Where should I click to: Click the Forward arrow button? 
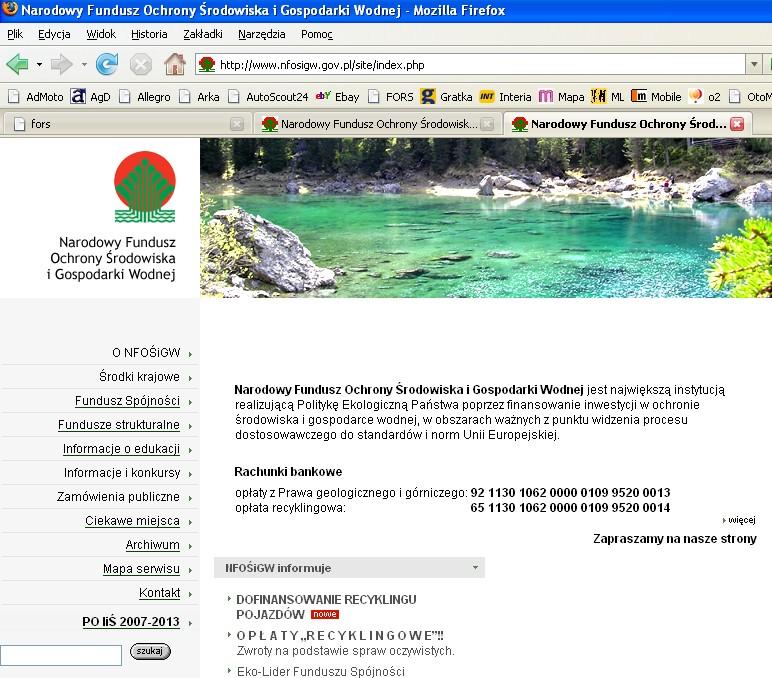pyautogui.click(x=62, y=65)
